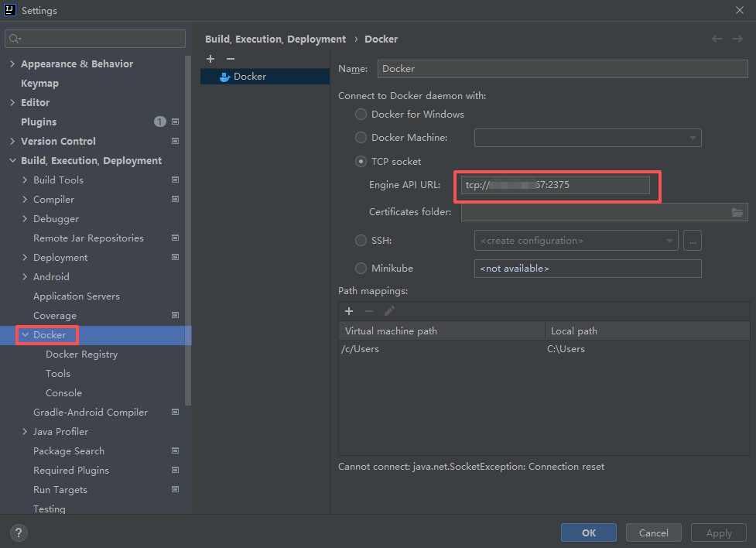Expand the Build Tools node
This screenshot has width=756, height=548.
25,180
